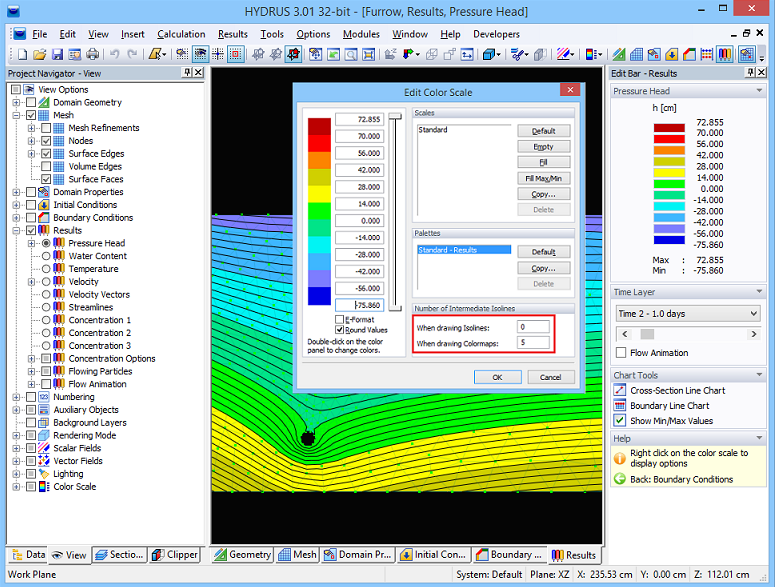Open the Tools menu
The width and height of the screenshot is (775, 587).
[272, 34]
